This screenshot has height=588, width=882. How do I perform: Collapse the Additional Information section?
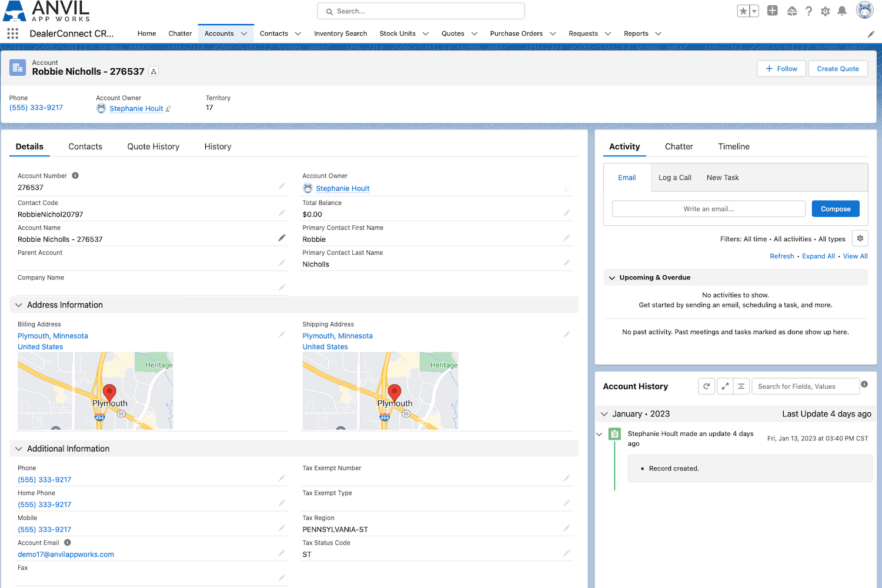19,449
